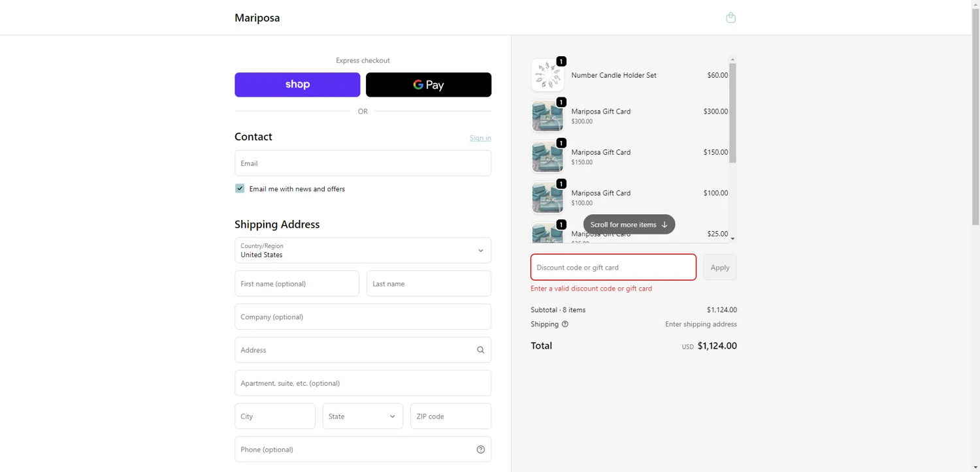Click the Enter shipping address text
Viewport: 980px width, 472px height.
click(x=701, y=324)
